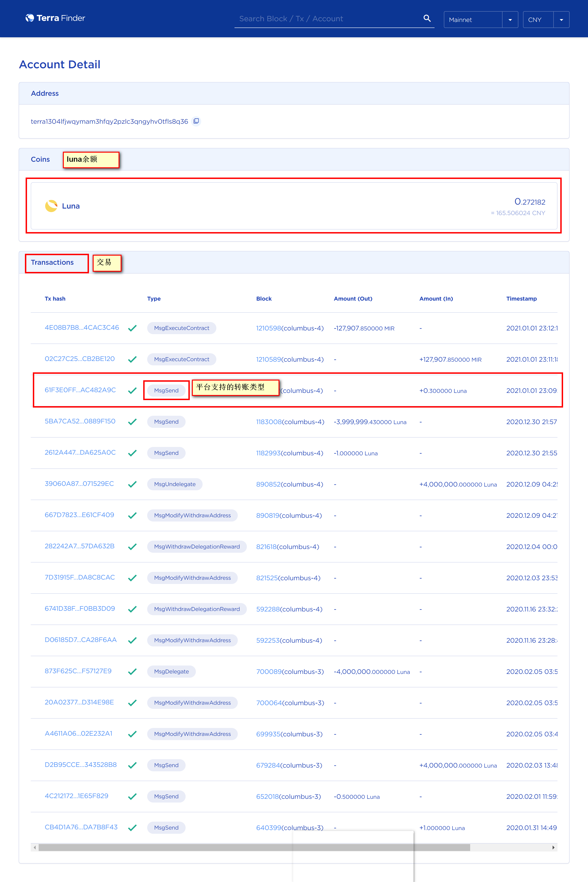Click the search magnifier icon
The width and height of the screenshot is (588, 882).
pyautogui.click(x=427, y=18)
